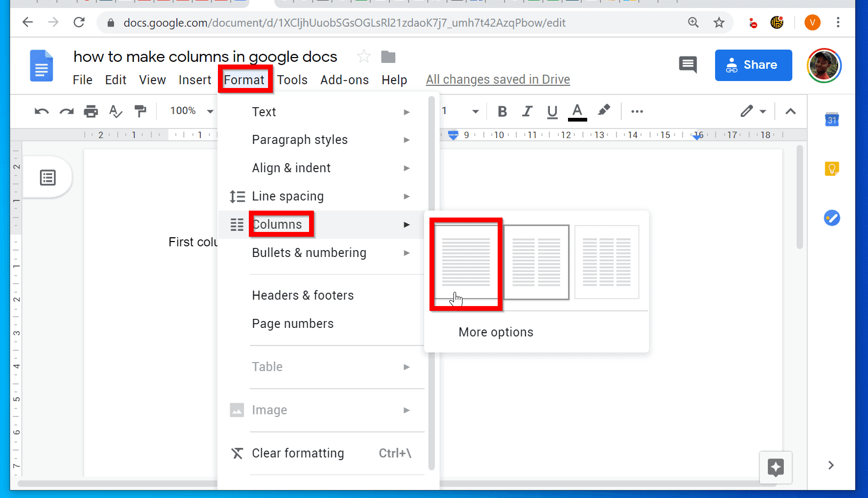This screenshot has width=868, height=498.
Task: Click the Undo icon
Action: [41, 111]
